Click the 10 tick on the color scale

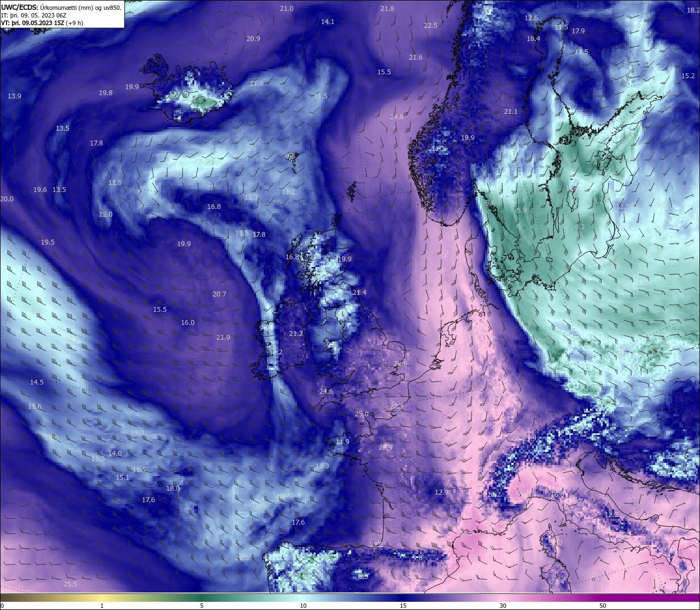click(x=303, y=606)
